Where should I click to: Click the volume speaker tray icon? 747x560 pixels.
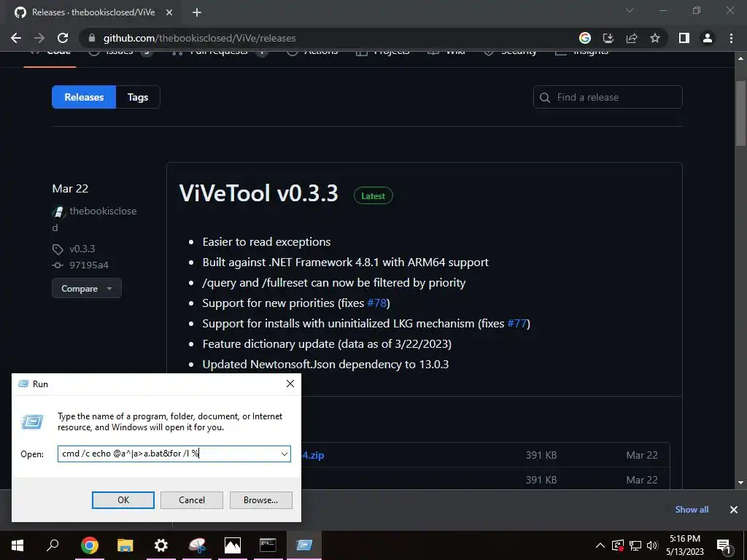(652, 545)
